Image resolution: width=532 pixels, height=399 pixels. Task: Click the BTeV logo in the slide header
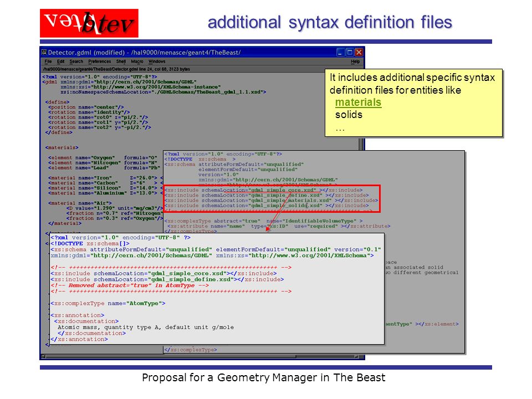tap(89, 23)
